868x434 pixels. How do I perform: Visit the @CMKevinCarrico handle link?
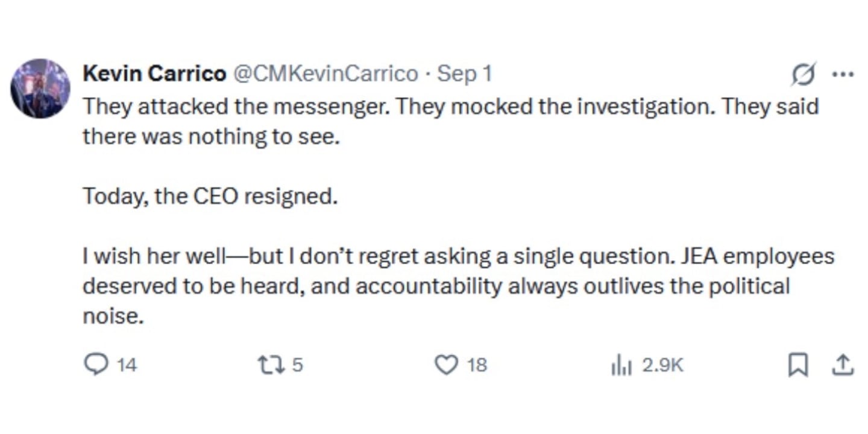pos(325,74)
